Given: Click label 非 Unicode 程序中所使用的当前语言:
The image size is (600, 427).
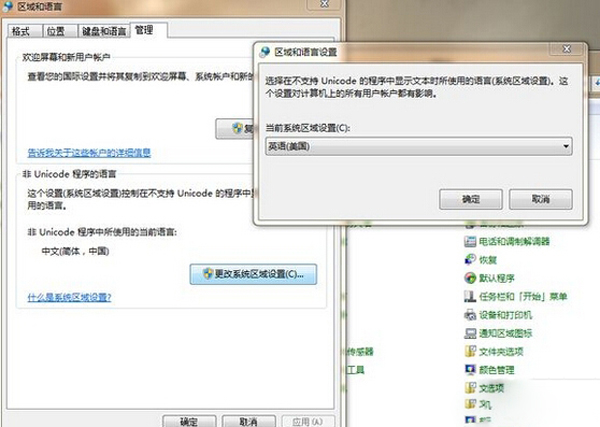Looking at the screenshot, I should point(102,232).
